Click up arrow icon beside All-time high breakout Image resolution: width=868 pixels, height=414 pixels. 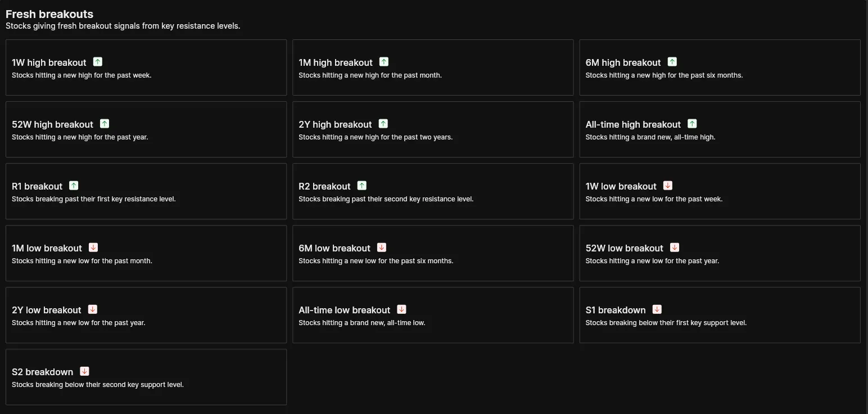click(692, 124)
